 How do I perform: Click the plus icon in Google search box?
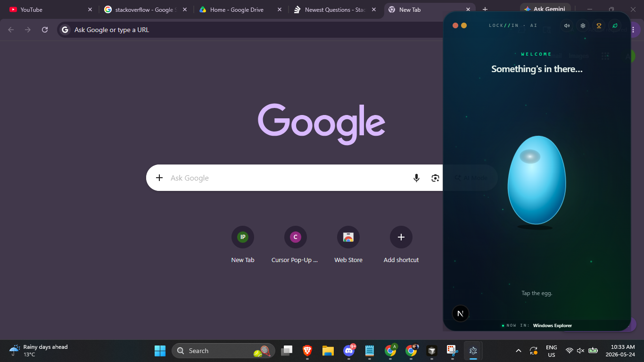point(159,178)
